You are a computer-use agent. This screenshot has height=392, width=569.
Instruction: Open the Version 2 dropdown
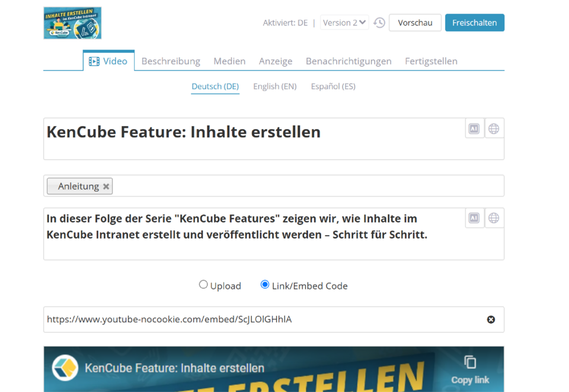point(344,23)
